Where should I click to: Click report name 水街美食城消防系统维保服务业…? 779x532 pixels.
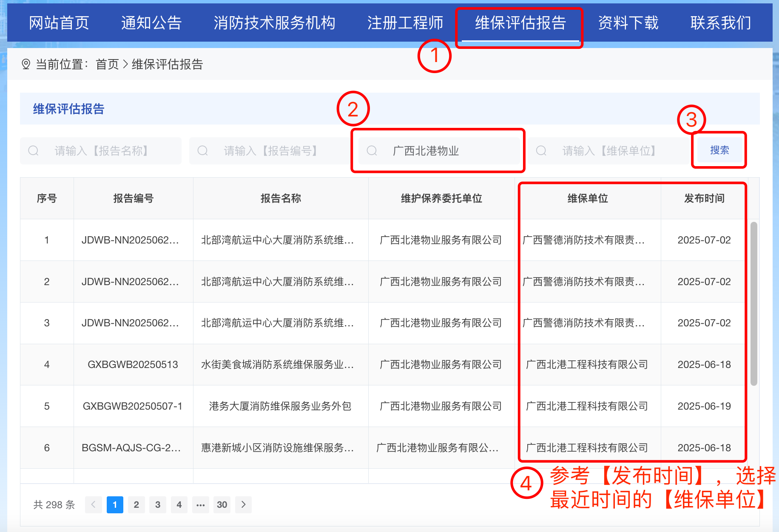coord(277,365)
